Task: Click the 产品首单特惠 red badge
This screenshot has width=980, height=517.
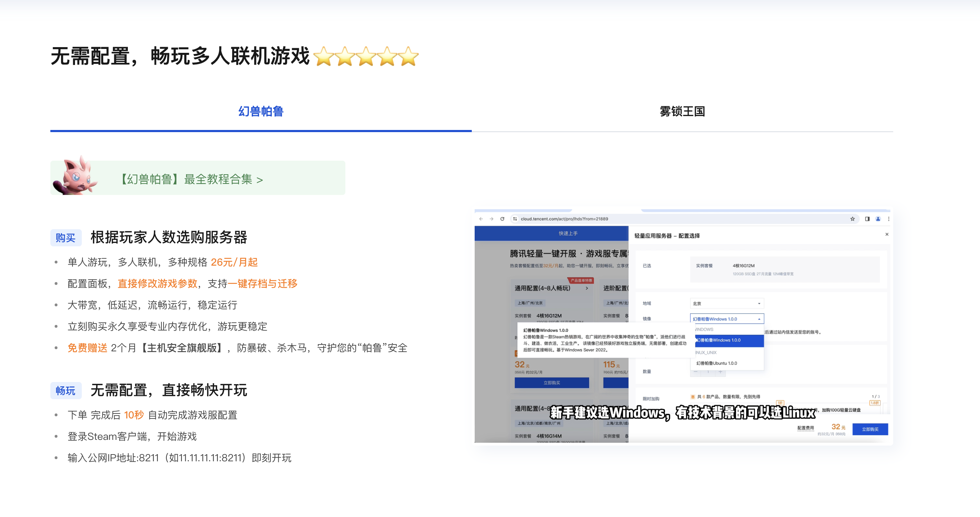Action: [x=581, y=281]
